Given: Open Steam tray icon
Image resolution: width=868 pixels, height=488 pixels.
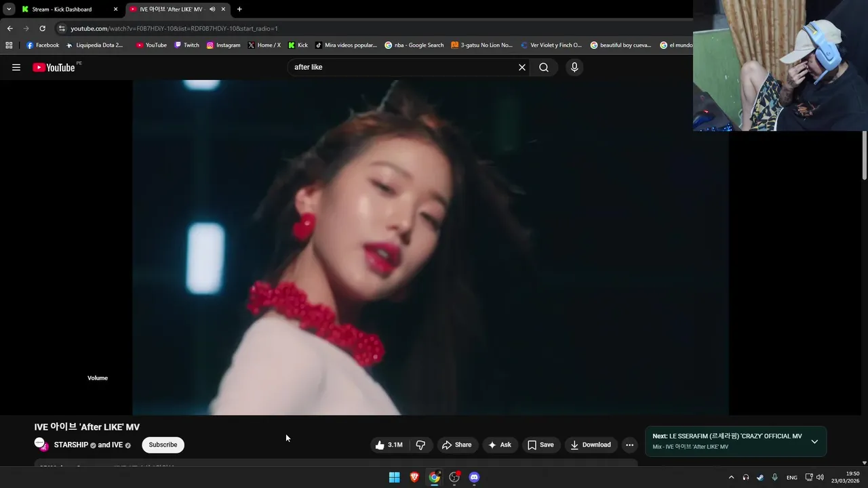Looking at the screenshot, I should pos(760,477).
